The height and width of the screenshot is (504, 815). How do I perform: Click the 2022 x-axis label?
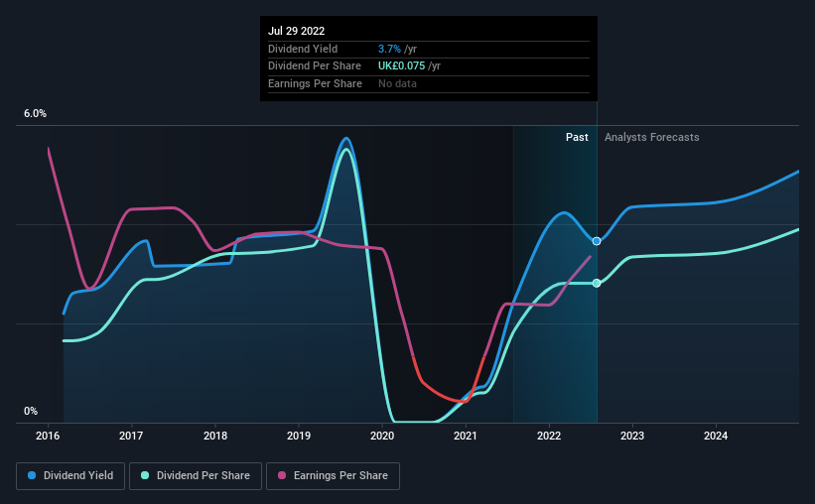549,436
